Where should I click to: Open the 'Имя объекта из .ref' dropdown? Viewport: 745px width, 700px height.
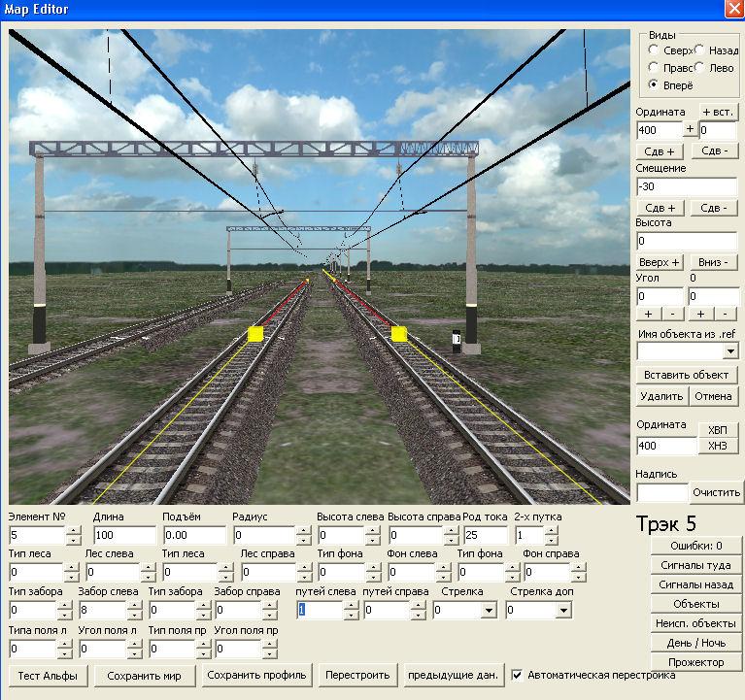point(729,351)
